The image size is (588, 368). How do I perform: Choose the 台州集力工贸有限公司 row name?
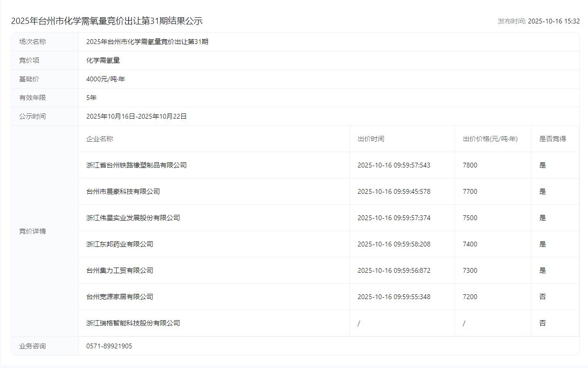click(120, 270)
